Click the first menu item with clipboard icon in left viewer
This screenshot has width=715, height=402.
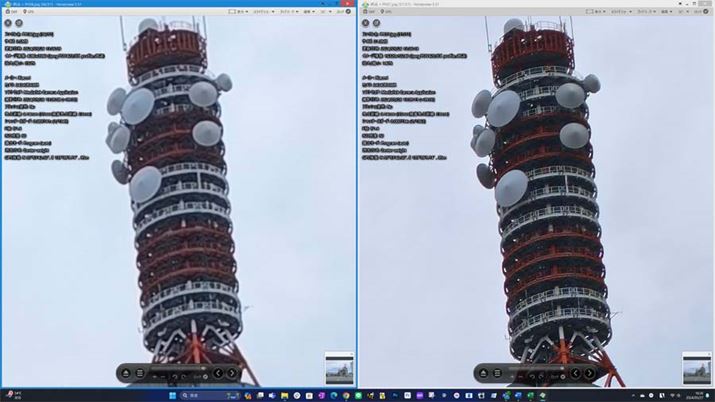coord(11,11)
